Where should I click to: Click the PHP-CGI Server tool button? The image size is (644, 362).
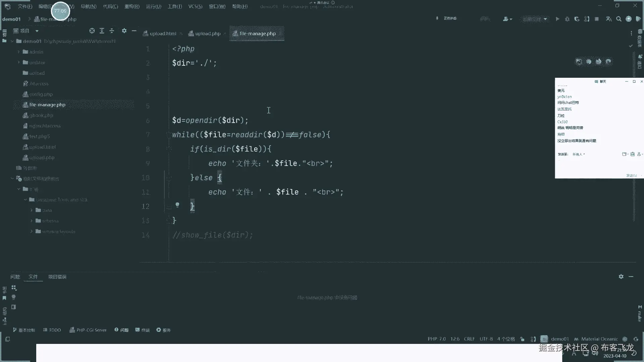pos(88,330)
